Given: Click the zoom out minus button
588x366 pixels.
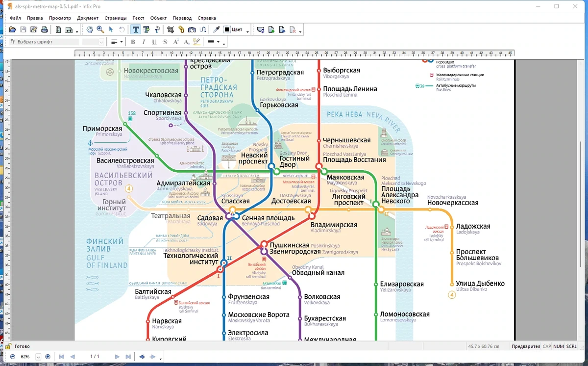Looking at the screenshot, I should 13,357.
